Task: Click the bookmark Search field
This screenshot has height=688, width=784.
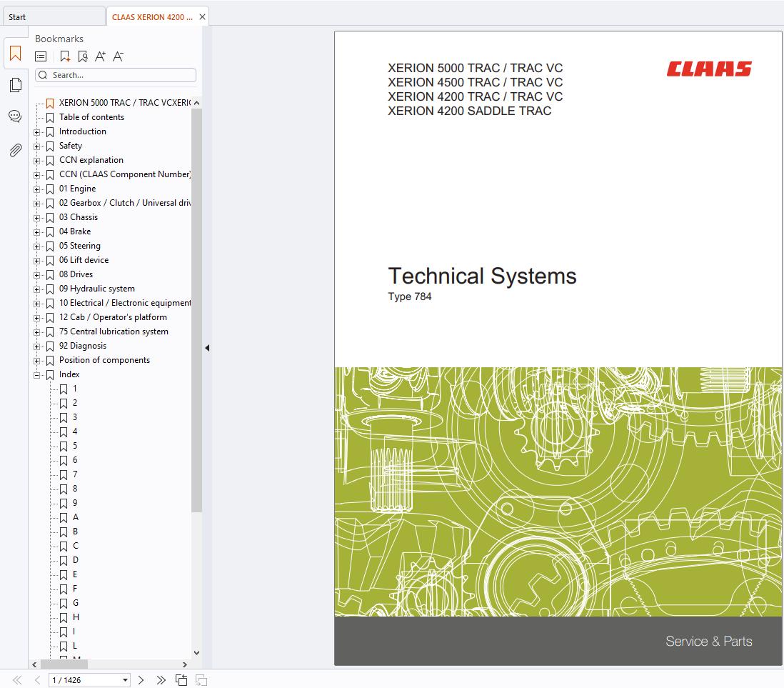Action: (121, 75)
